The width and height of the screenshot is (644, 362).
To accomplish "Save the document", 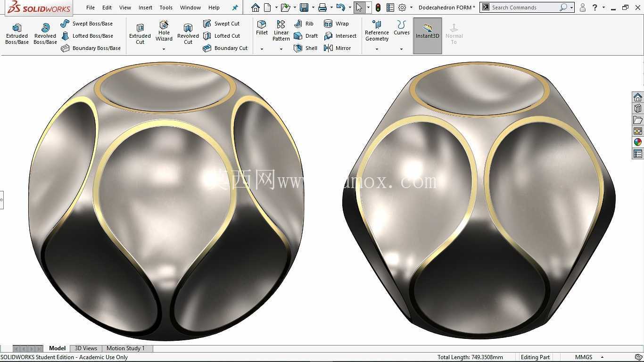I will click(x=304, y=8).
